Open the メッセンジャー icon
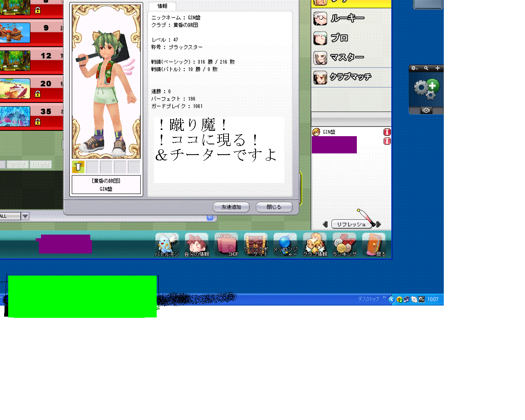This screenshot has width=525, height=420. click(x=285, y=244)
